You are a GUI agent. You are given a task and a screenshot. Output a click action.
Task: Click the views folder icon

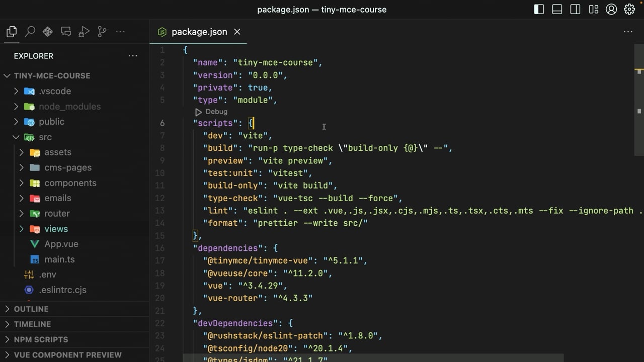click(35, 229)
